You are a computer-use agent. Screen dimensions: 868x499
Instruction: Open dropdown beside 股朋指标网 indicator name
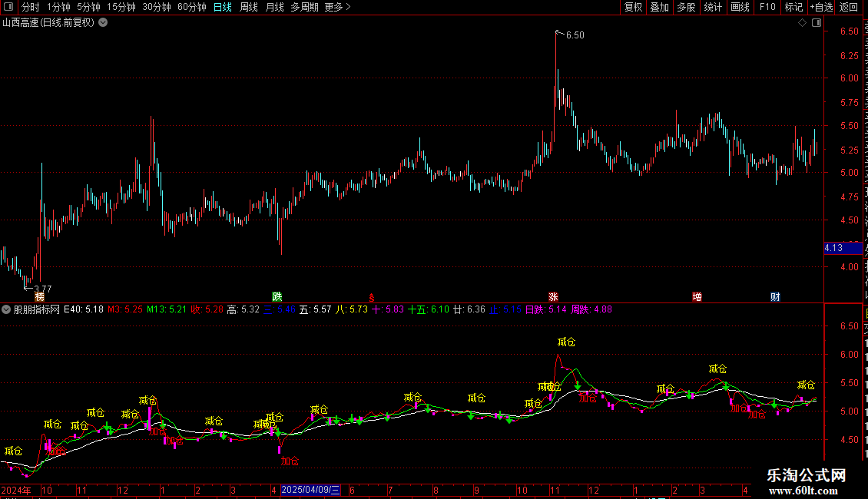pyautogui.click(x=6, y=310)
